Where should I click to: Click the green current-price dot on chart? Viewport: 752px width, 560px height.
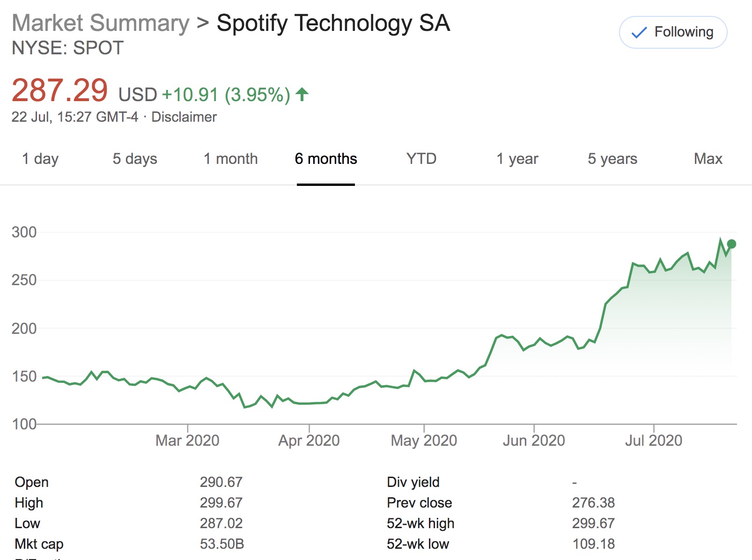coord(731,244)
